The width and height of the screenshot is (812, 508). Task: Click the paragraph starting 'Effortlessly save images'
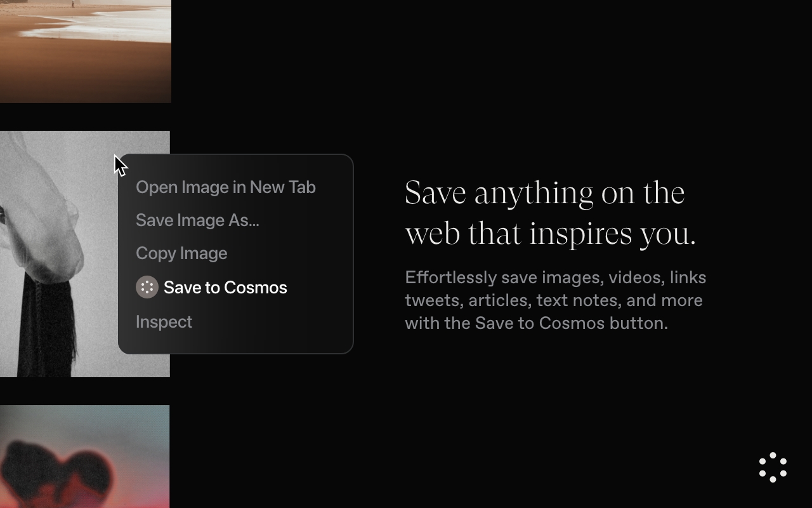tap(556, 300)
